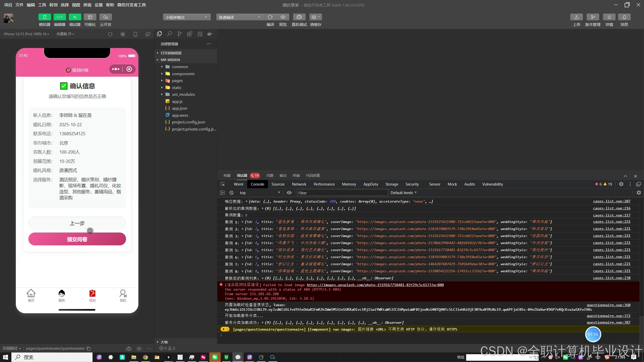
Task: Clear console with the block icon
Action: tap(231, 193)
